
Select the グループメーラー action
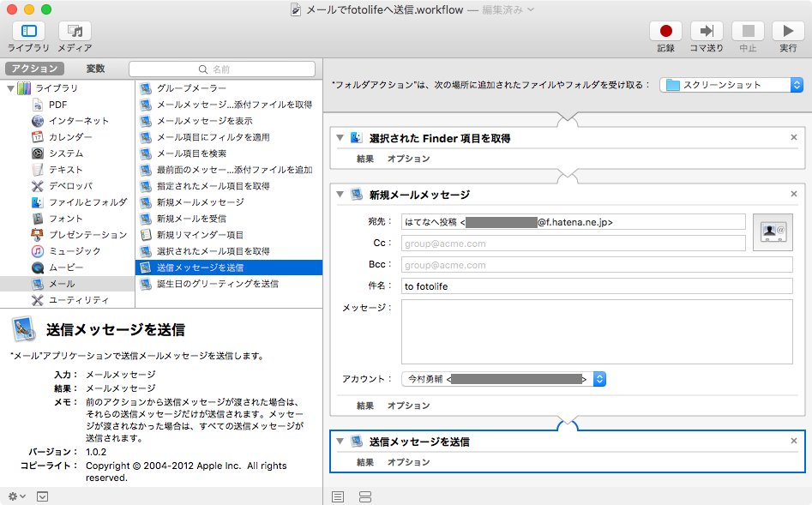click(228, 88)
